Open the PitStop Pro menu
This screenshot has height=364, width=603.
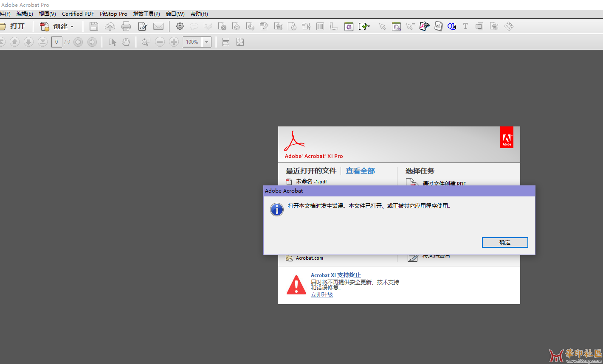pyautogui.click(x=113, y=14)
